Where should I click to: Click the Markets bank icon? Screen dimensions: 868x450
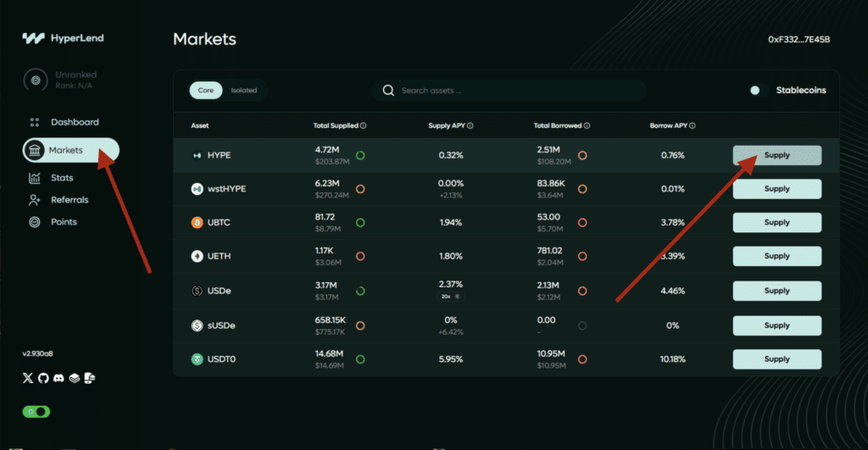tap(34, 150)
